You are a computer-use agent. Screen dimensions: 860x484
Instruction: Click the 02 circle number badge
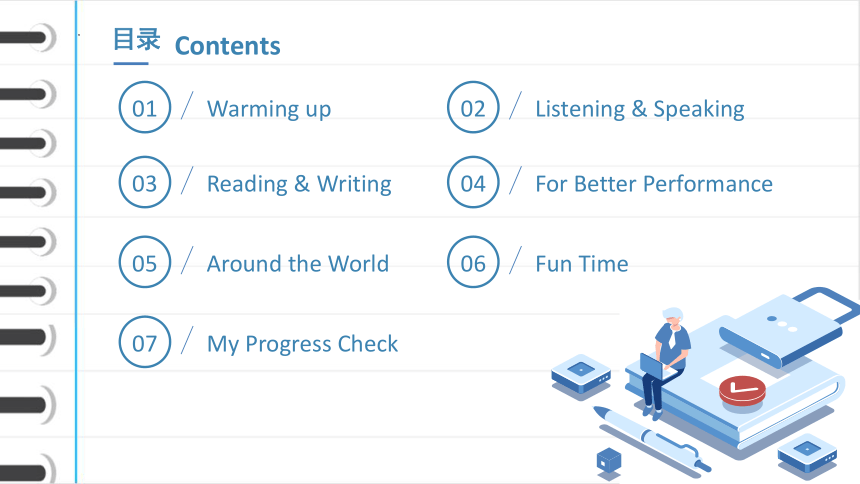(x=473, y=108)
